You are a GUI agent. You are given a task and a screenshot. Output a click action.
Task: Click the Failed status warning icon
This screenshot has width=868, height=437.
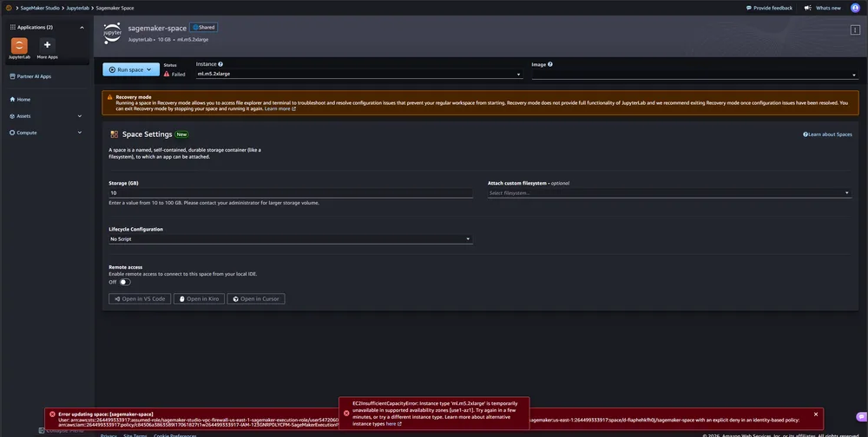coord(167,74)
